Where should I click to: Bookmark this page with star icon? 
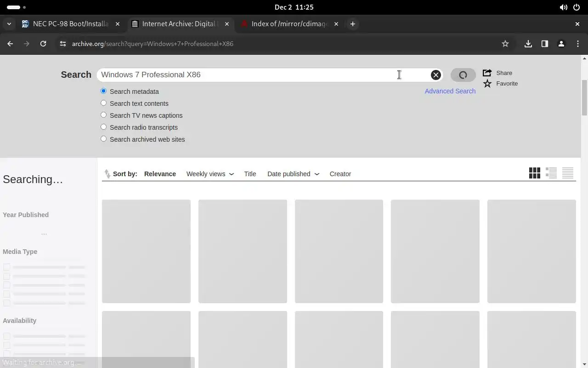(x=505, y=44)
